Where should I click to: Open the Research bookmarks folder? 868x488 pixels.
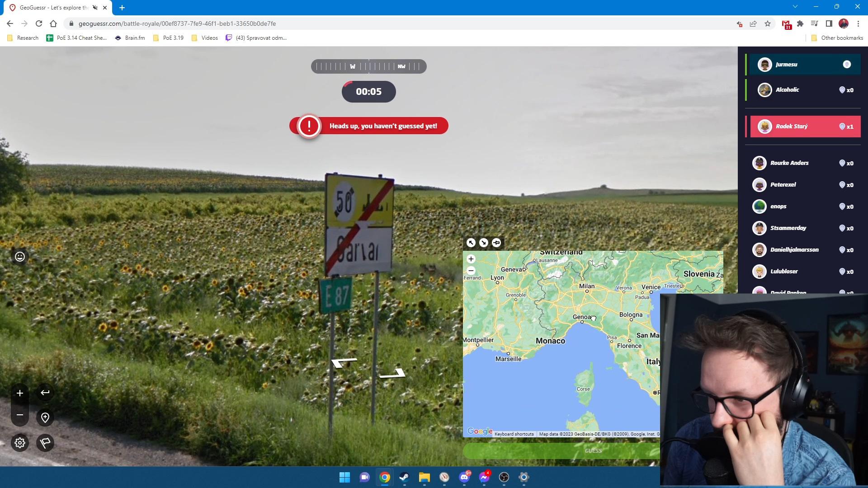[x=23, y=38]
